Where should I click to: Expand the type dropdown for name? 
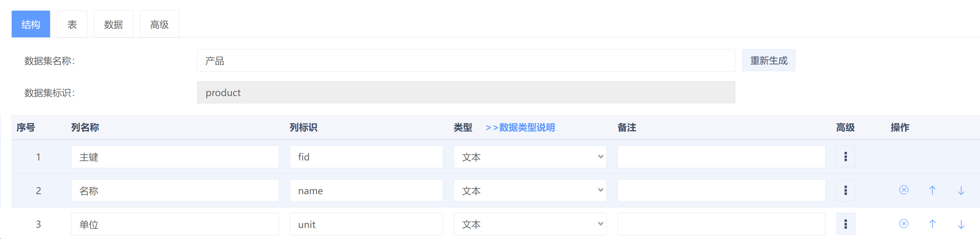(530, 190)
